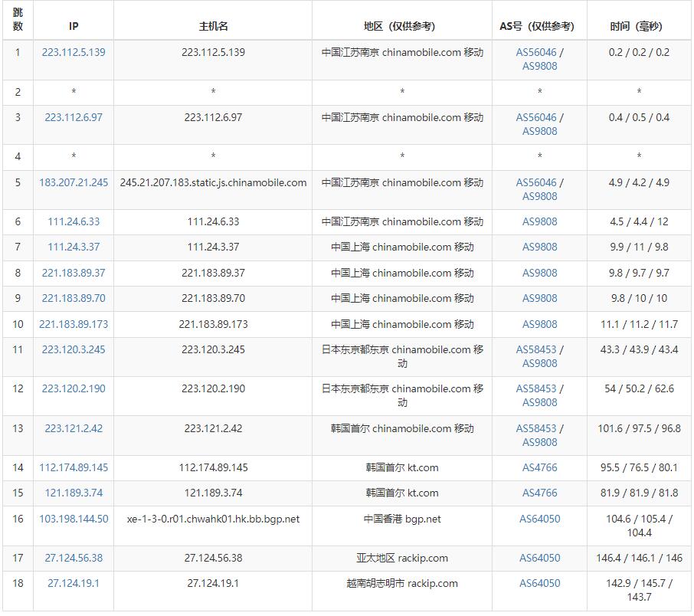Select hop number 4 cell
Screen dimensions: 694x616
click(x=18, y=156)
